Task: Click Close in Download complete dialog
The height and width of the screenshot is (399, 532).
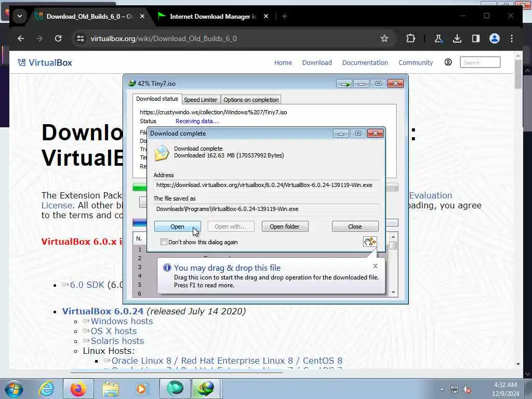Action: (355, 227)
